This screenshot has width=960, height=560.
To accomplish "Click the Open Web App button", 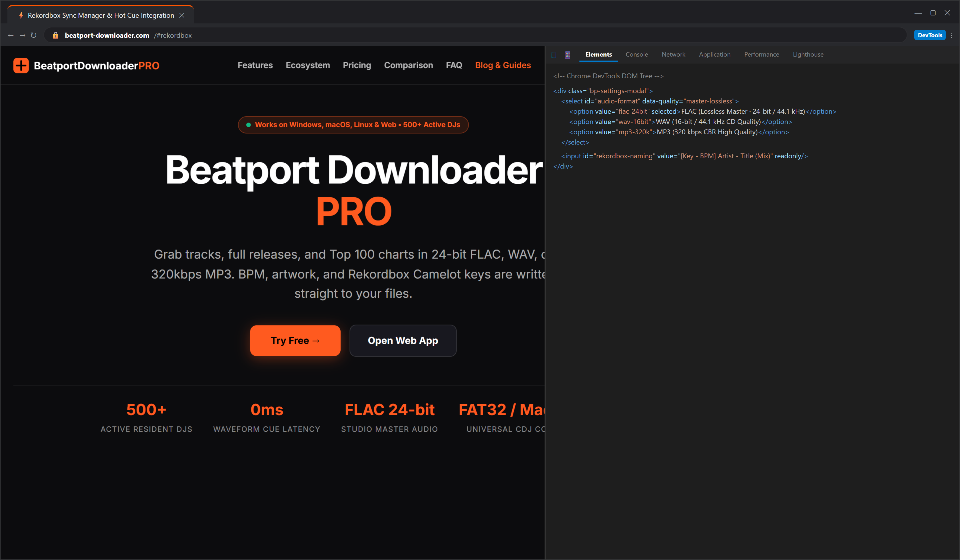I will coord(403,341).
